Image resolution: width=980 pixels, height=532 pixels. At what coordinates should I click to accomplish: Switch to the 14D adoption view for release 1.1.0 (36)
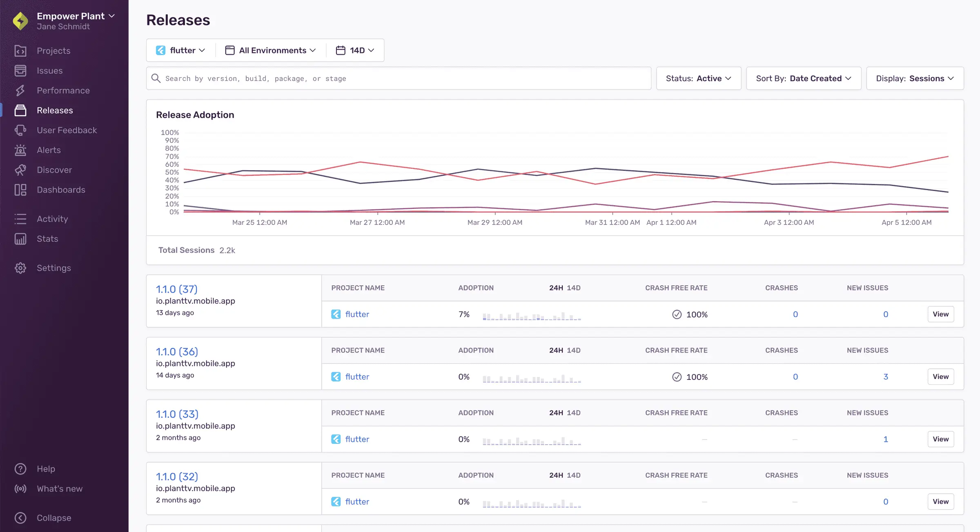click(x=574, y=350)
